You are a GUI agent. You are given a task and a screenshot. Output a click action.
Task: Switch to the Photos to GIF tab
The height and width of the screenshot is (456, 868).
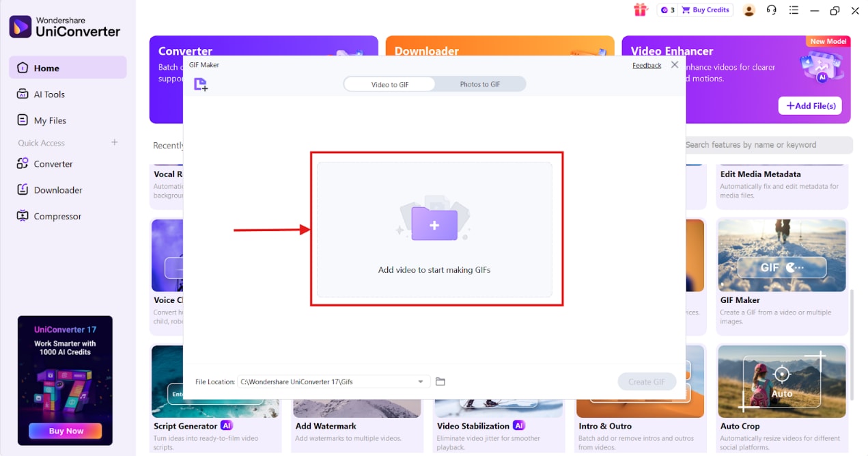[480, 84]
